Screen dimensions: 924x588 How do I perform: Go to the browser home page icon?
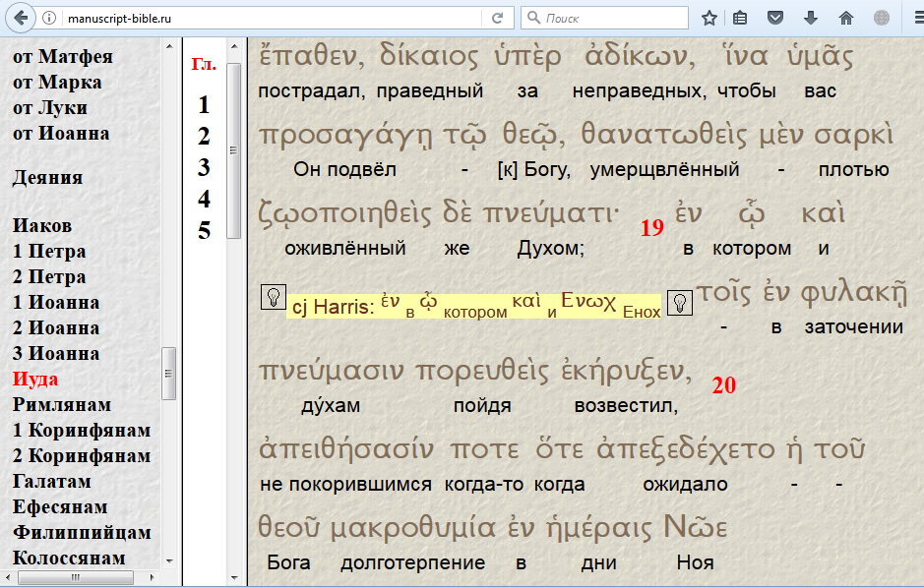[845, 18]
